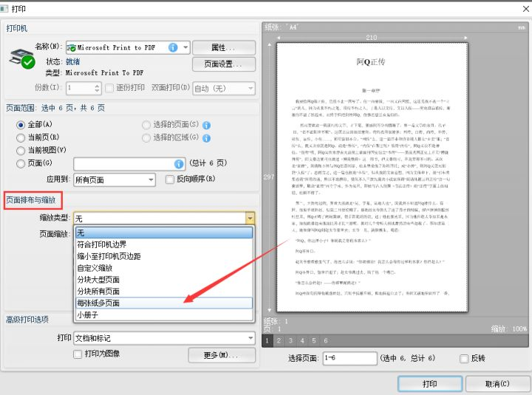The image size is (532, 395).
Task: Click the 份数 copies spinner
Action: [x=97, y=89]
